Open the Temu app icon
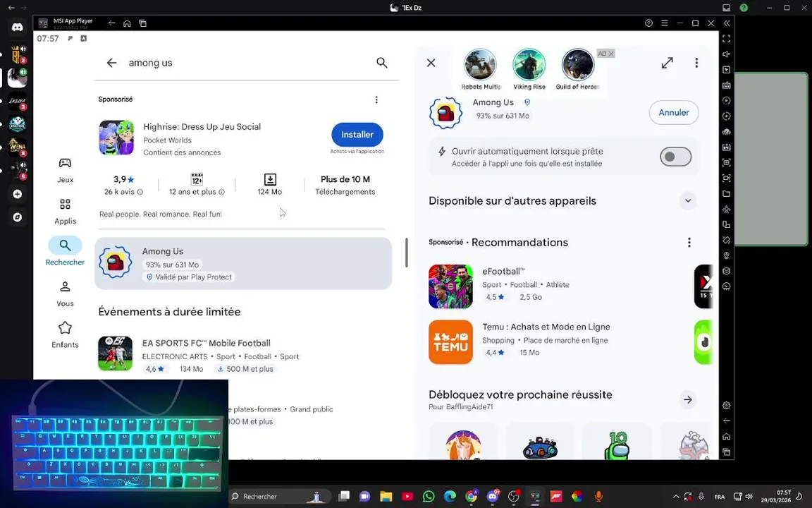 coord(450,342)
